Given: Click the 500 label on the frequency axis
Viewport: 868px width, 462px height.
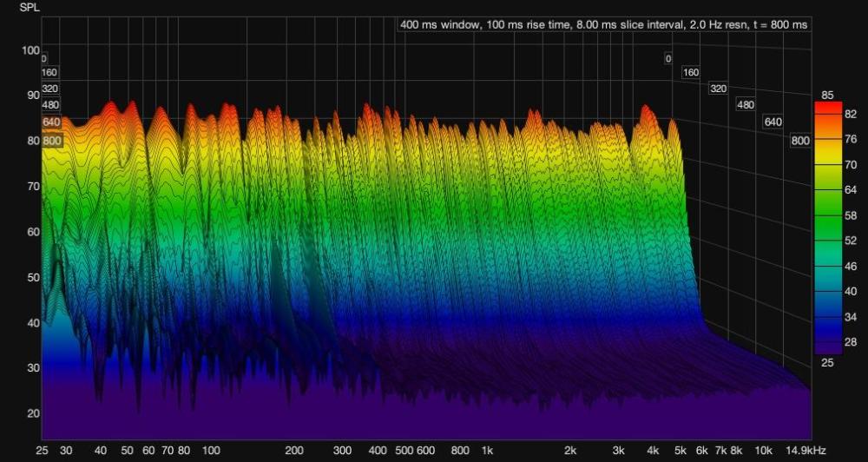Looking at the screenshot, I should coord(404,451).
